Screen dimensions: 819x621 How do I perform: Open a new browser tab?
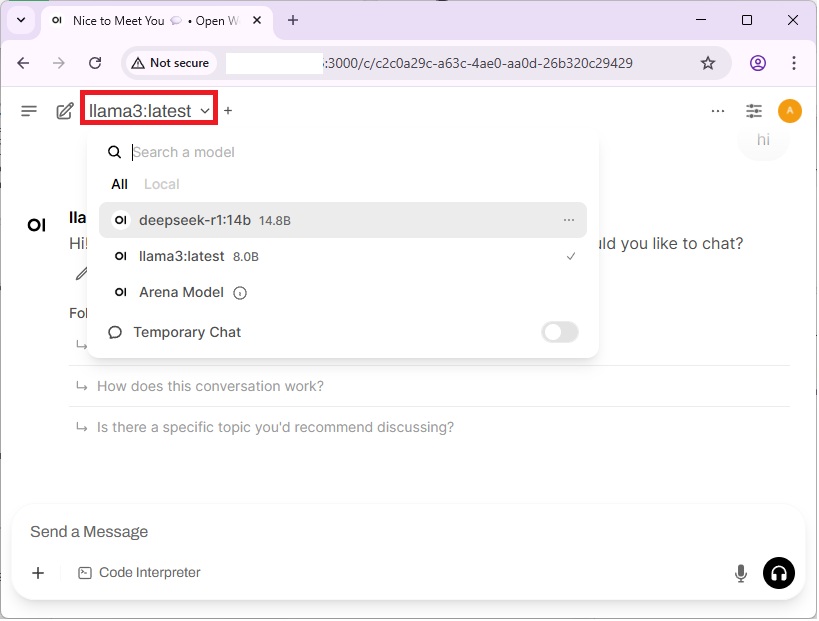(x=293, y=20)
